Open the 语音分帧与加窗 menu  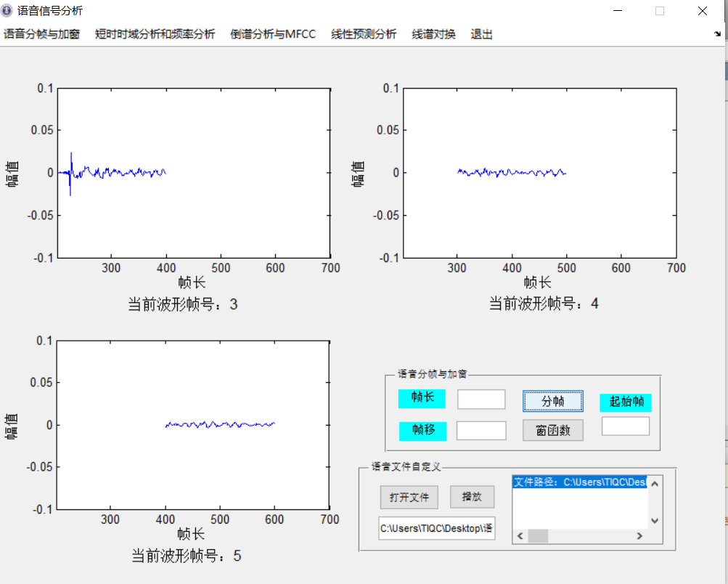(42, 34)
